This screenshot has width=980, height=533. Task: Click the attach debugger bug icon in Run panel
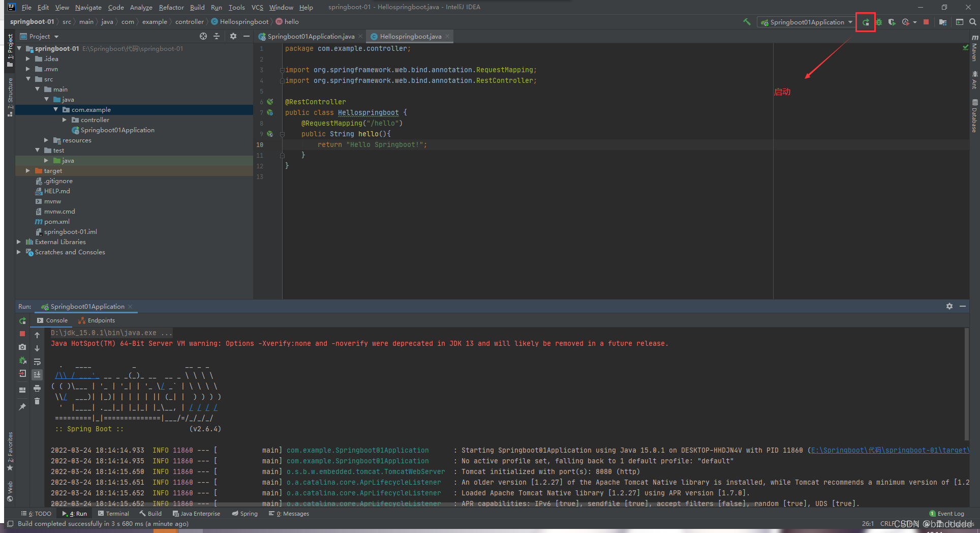(22, 360)
